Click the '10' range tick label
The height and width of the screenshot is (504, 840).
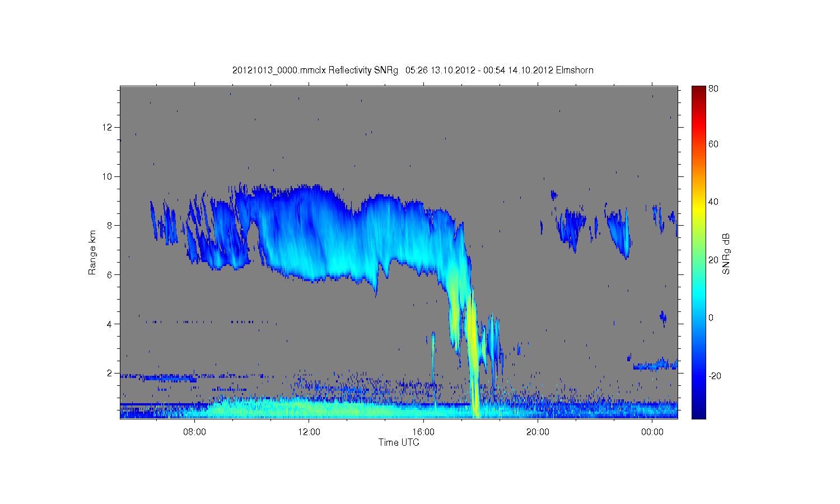[x=108, y=176]
